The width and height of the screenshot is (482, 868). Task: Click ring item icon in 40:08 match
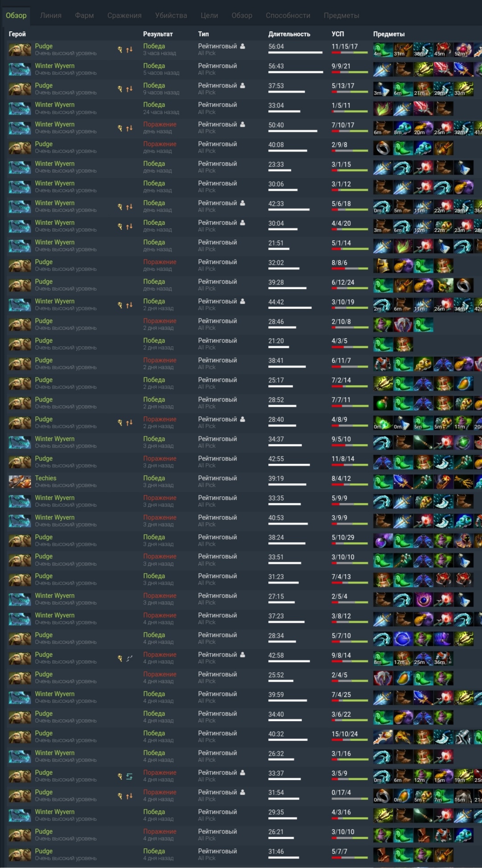coord(383,148)
